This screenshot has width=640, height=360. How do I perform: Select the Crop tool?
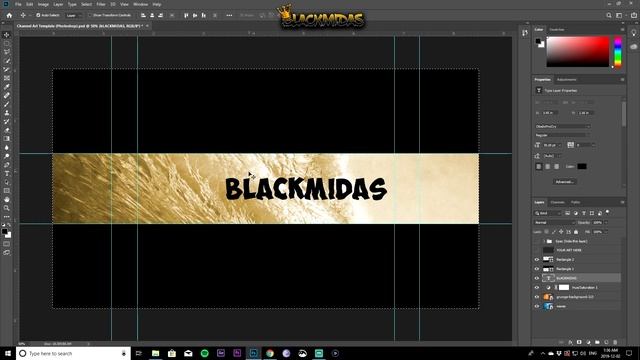coord(7,69)
